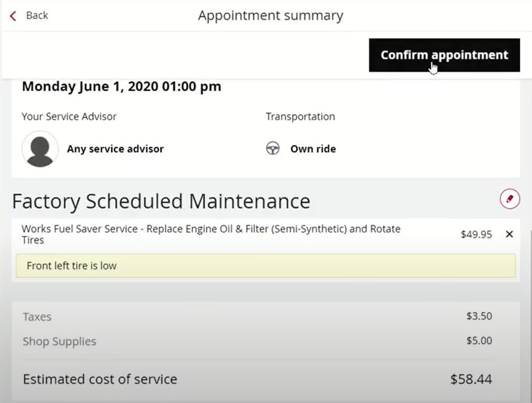The height and width of the screenshot is (403, 532).
Task: Open the Works Fuel Saver Service description
Action: (211, 234)
